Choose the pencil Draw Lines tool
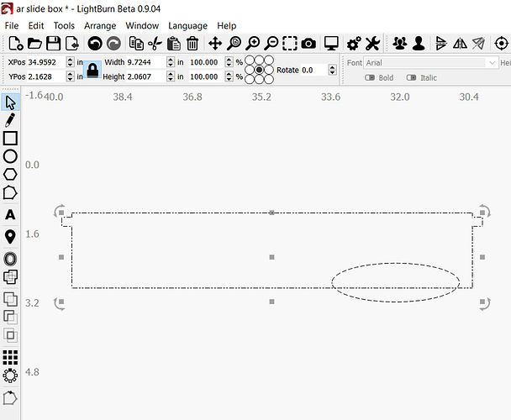 tap(10, 120)
